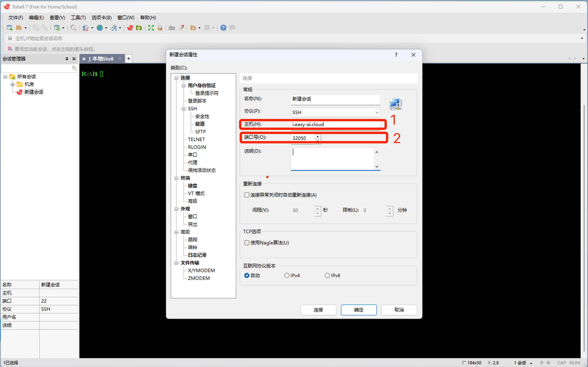Enable 使用Nagle算法 checkbox
The image size is (588, 367).
tap(247, 243)
